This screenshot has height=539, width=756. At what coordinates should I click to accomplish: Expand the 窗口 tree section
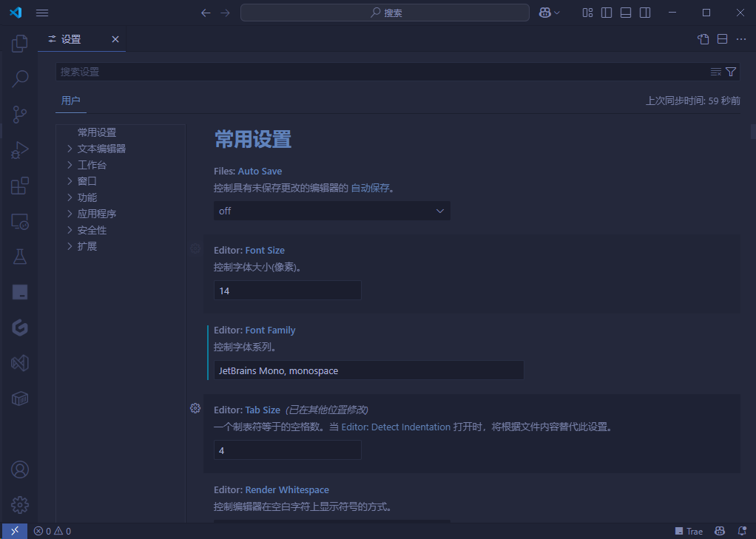click(x=70, y=181)
